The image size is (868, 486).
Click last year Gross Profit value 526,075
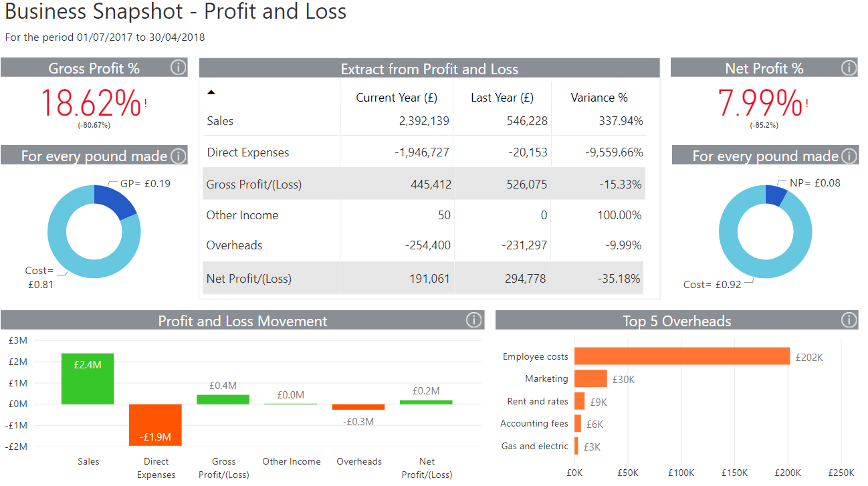[x=528, y=184]
